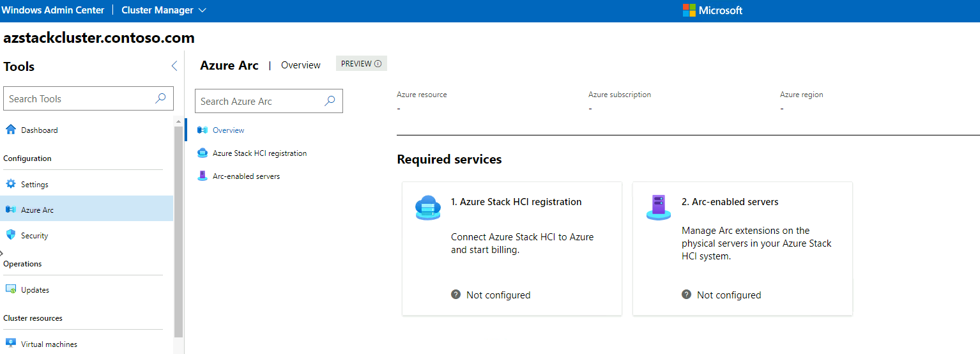Open the Cluster Manager dropdown
980x354 pixels.
coord(164,10)
